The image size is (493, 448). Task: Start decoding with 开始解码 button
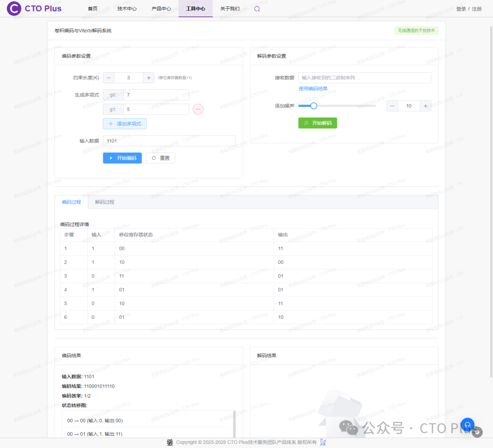pyautogui.click(x=318, y=123)
